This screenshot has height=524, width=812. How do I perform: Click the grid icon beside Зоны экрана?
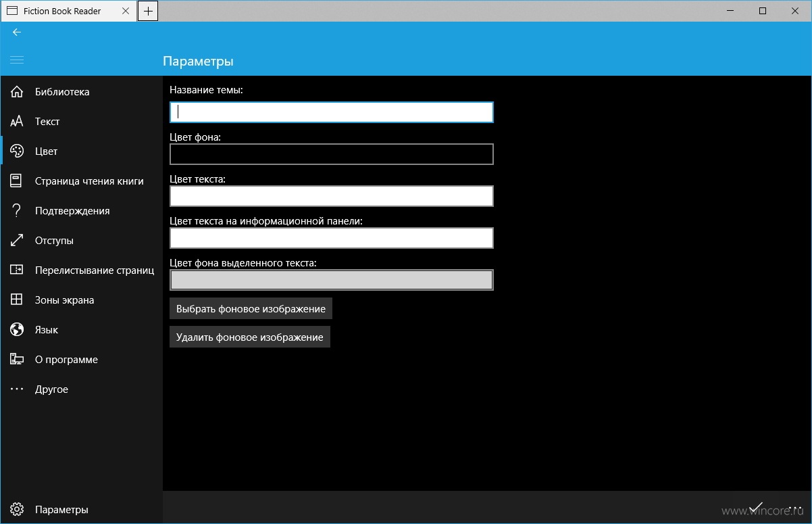click(17, 300)
